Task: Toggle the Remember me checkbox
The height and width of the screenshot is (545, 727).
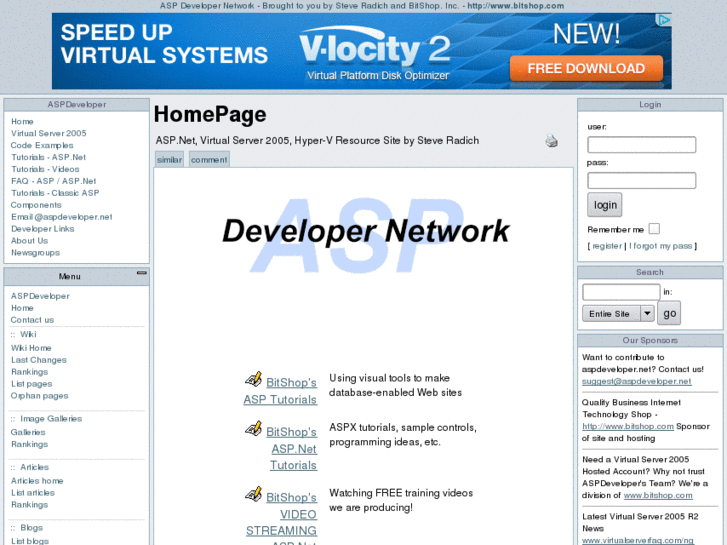Action: (x=654, y=229)
